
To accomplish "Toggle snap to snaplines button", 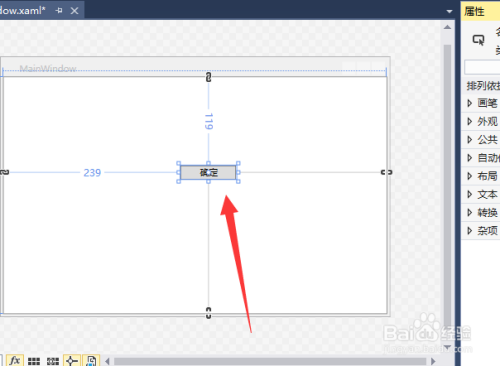I will point(72,361).
